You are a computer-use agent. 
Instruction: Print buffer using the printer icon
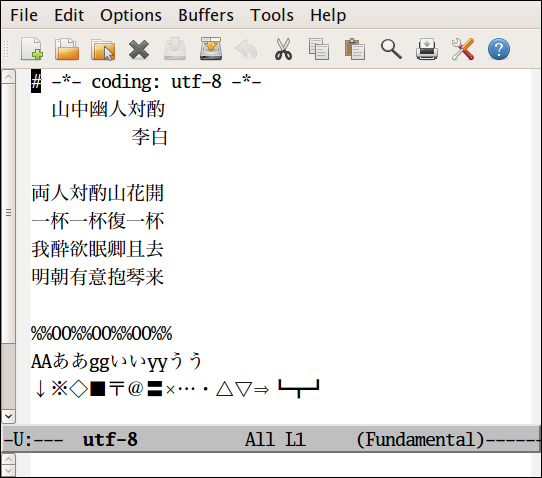click(427, 49)
